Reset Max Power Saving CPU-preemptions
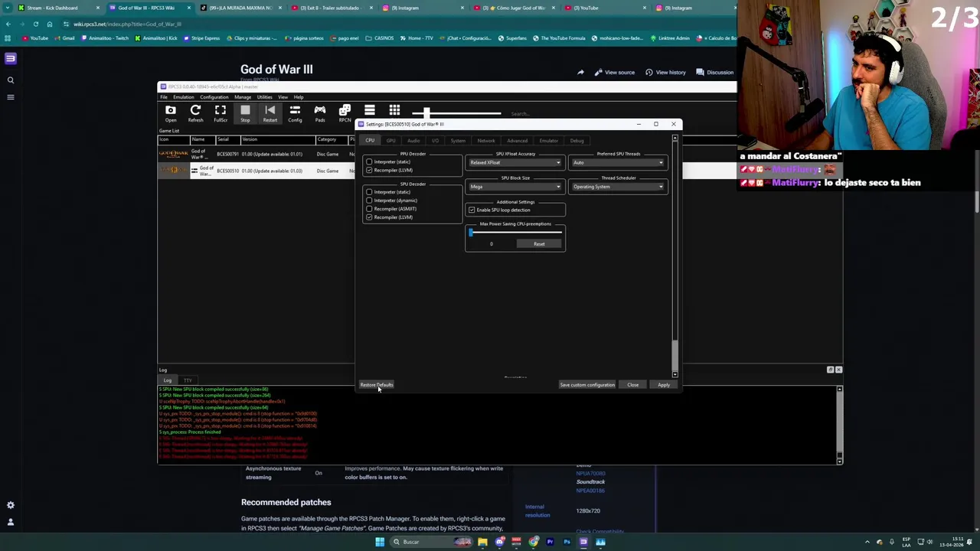This screenshot has height=551, width=980. coord(539,244)
